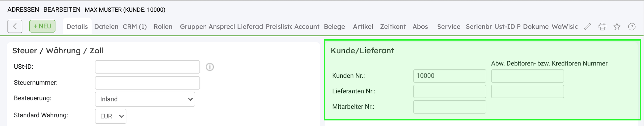Click the pencil edit icon
The height and width of the screenshot is (126, 644).
pos(587,27)
